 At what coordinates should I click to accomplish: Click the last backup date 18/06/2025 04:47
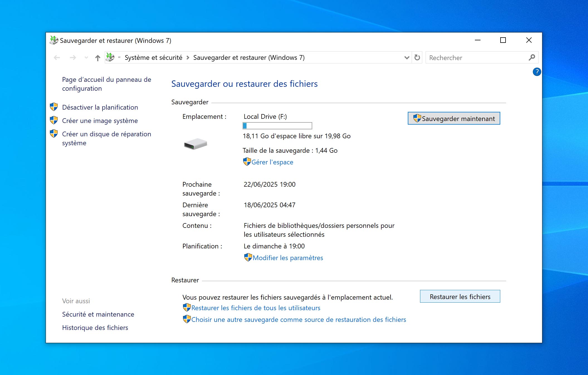tap(270, 205)
